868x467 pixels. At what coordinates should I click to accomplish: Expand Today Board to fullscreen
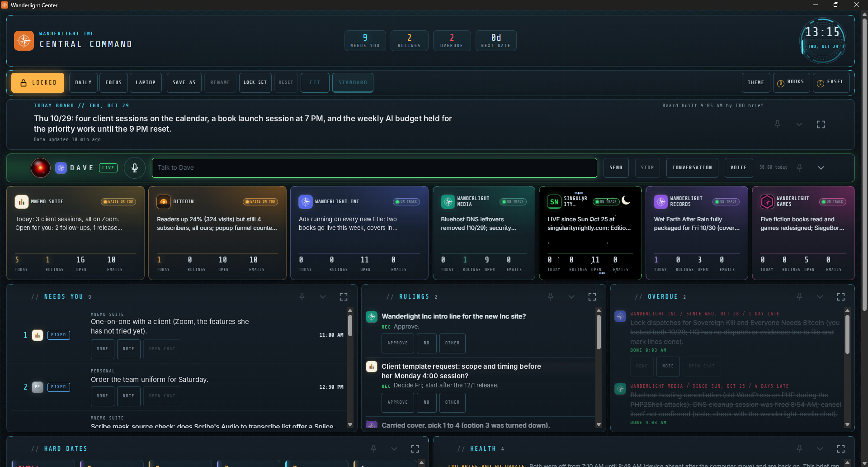tap(821, 124)
